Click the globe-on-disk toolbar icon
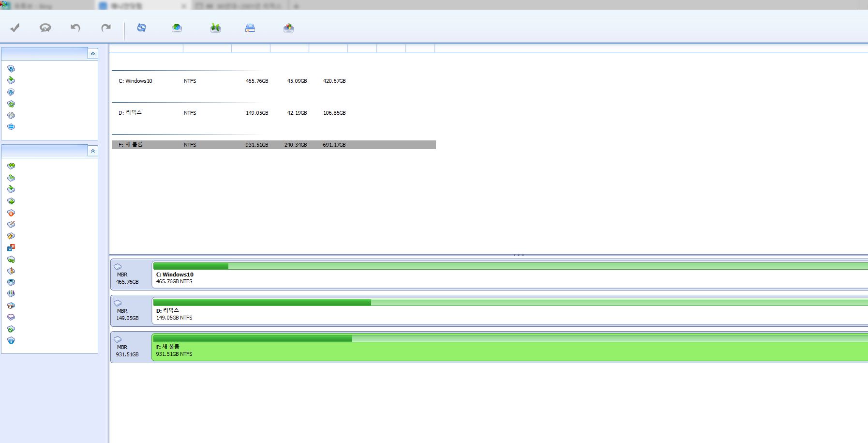Viewport: 868px width, 443px height. [177, 28]
